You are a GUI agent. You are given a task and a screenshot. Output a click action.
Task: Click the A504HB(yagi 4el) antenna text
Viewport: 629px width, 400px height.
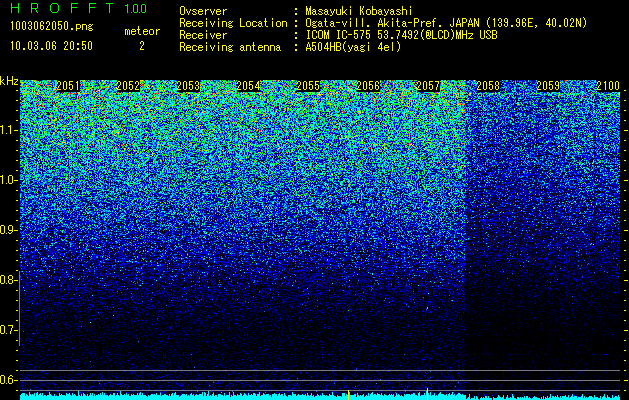pyautogui.click(x=353, y=47)
